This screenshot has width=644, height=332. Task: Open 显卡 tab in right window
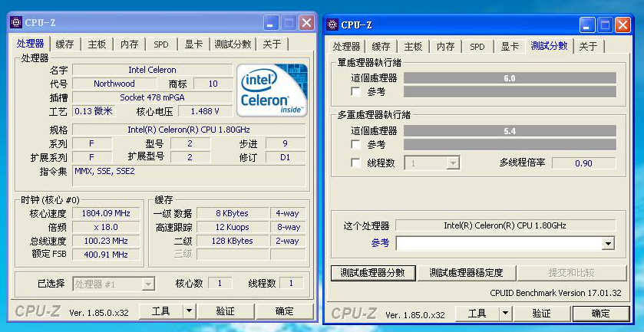coord(510,46)
